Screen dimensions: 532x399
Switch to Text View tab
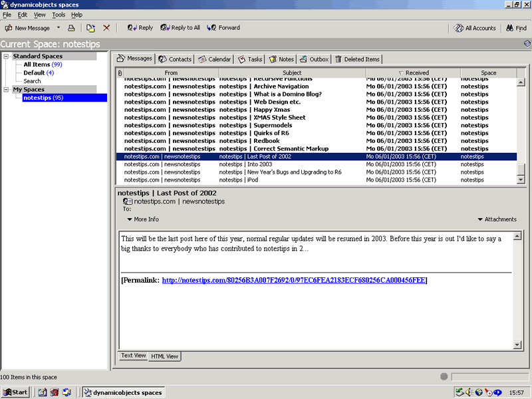pos(134,356)
